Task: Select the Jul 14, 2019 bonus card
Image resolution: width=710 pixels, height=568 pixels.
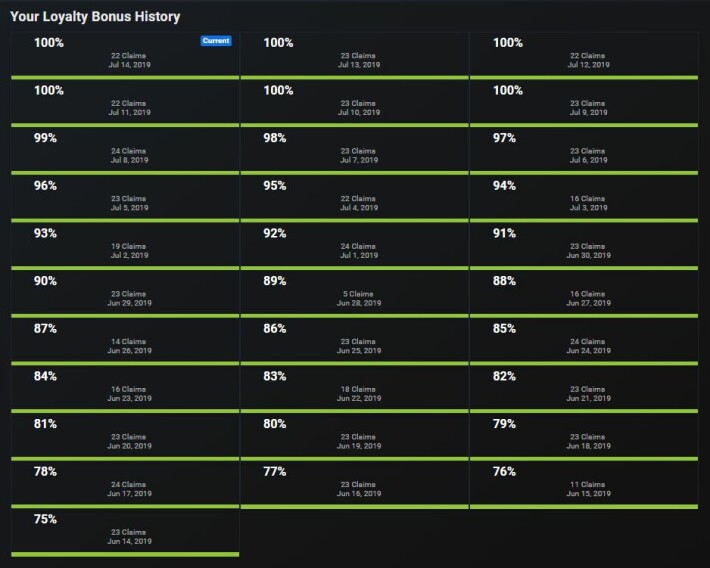Action: tap(125, 56)
